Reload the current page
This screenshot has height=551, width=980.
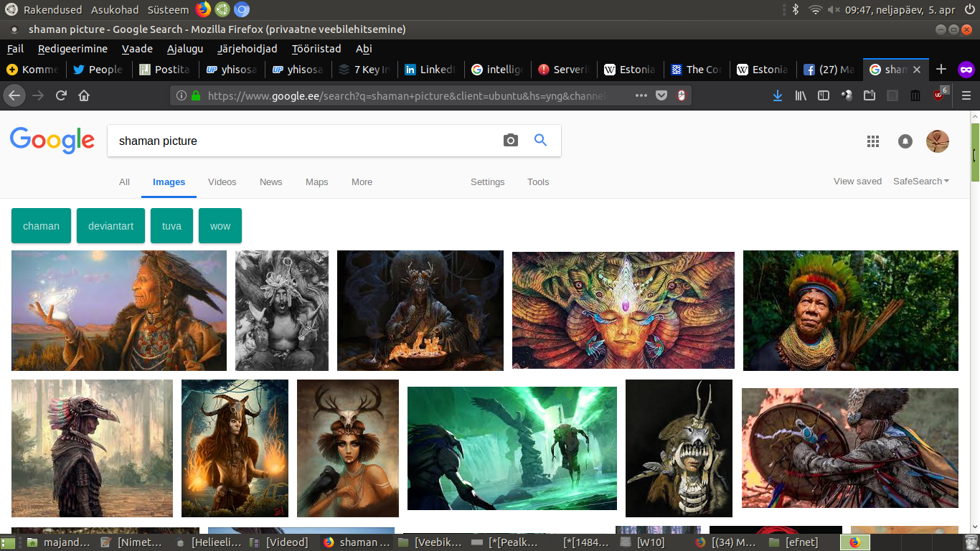click(x=61, y=95)
